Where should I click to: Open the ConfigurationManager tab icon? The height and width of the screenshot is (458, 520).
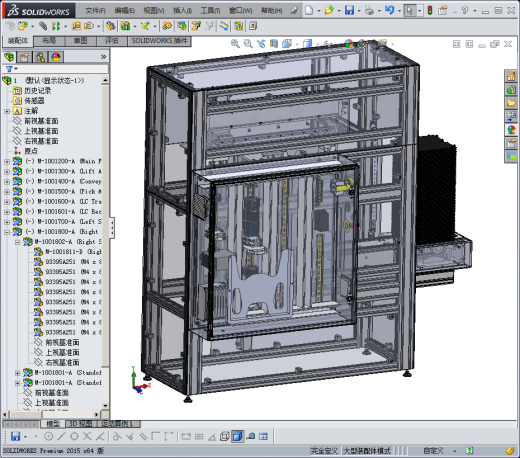[x=40, y=57]
